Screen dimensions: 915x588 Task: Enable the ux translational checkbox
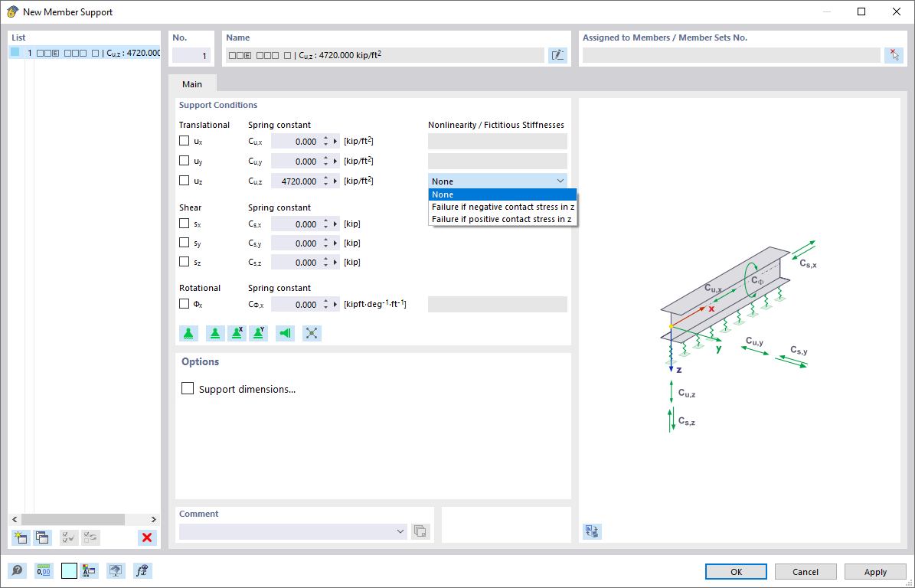tap(185, 141)
